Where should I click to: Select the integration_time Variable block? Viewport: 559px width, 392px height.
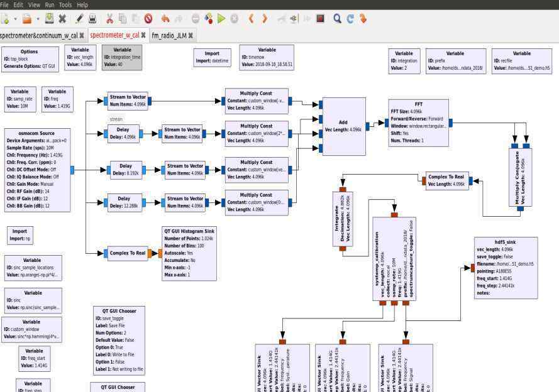pyautogui.click(x=122, y=57)
